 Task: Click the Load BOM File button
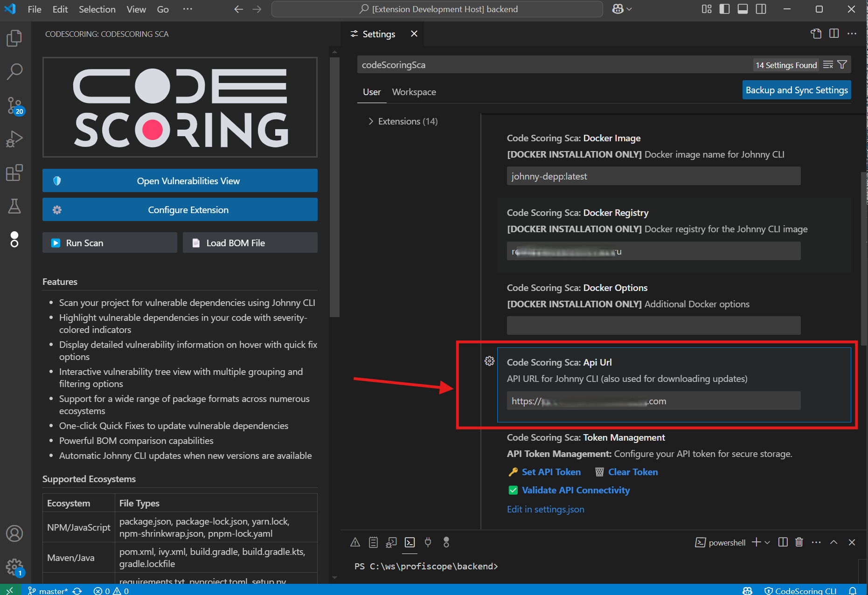point(250,242)
